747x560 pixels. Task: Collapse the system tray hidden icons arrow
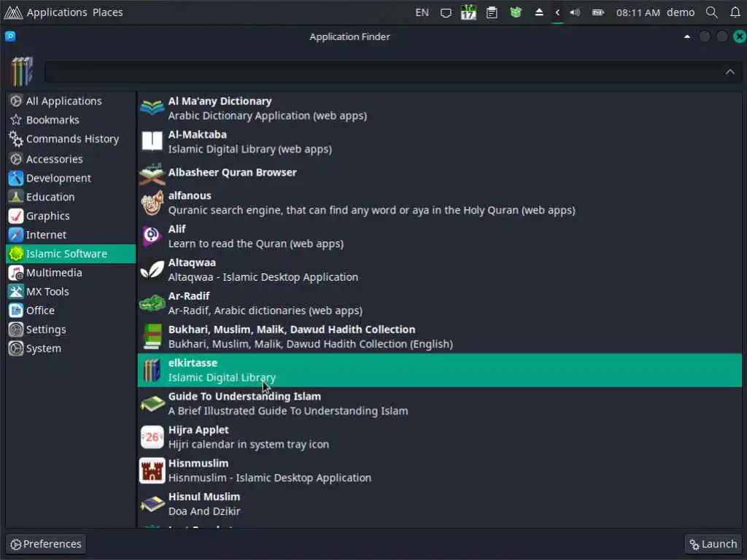557,12
